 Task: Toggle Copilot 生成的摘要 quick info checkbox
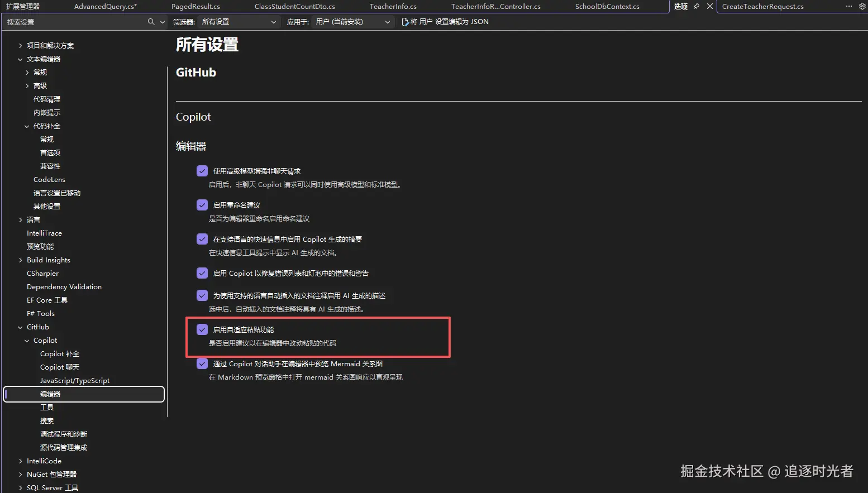202,239
